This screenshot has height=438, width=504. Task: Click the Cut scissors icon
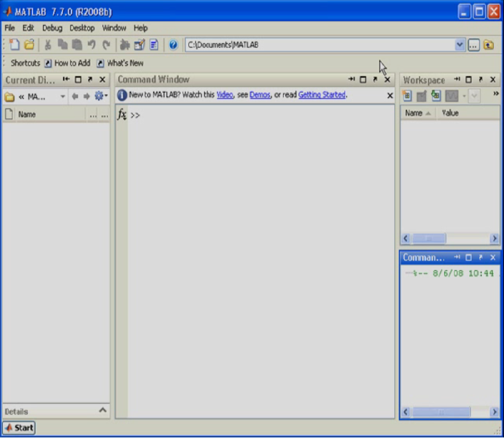[48, 44]
